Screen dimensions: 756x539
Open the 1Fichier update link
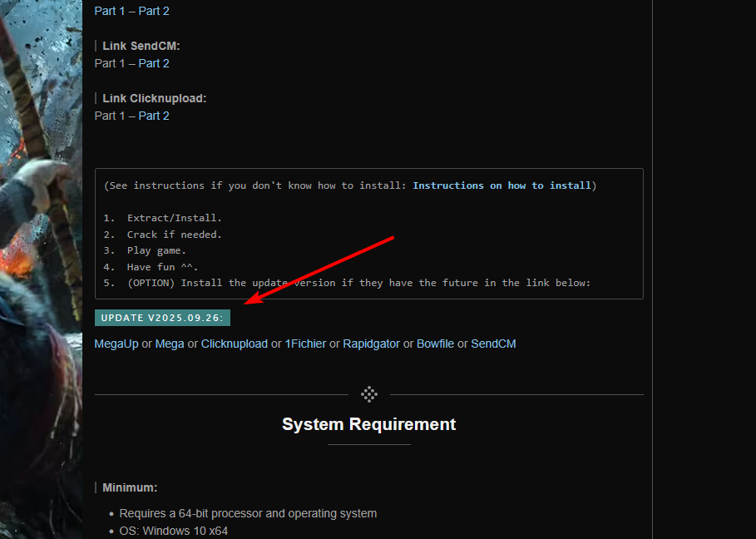click(x=305, y=344)
